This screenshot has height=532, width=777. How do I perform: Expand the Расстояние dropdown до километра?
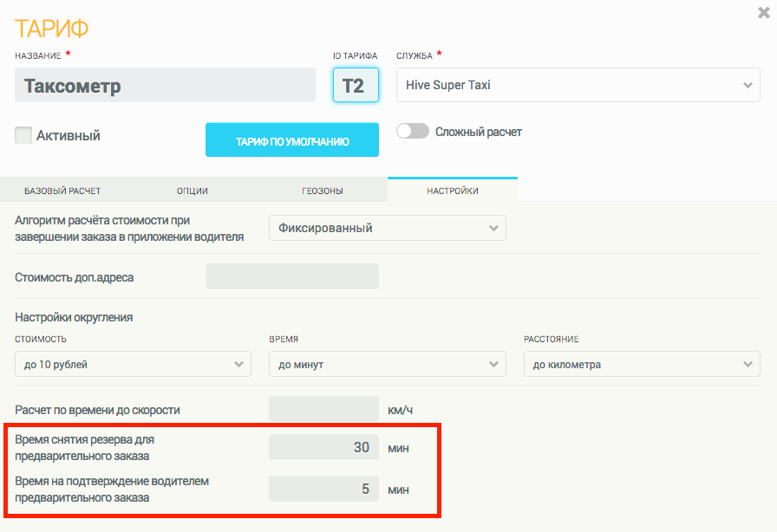coord(642,365)
